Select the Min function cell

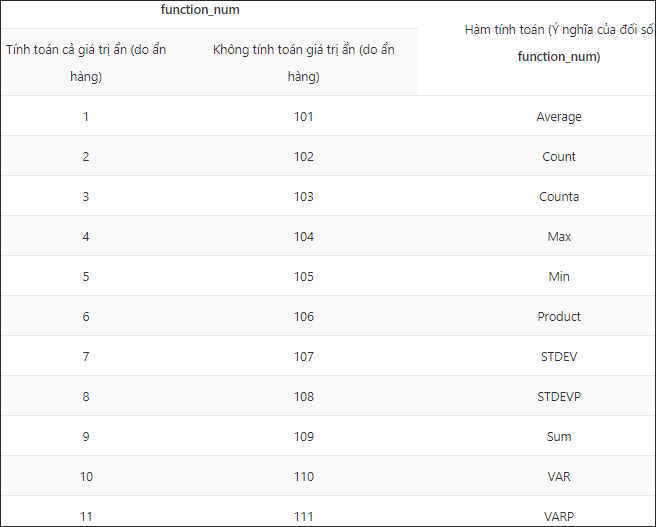558,277
